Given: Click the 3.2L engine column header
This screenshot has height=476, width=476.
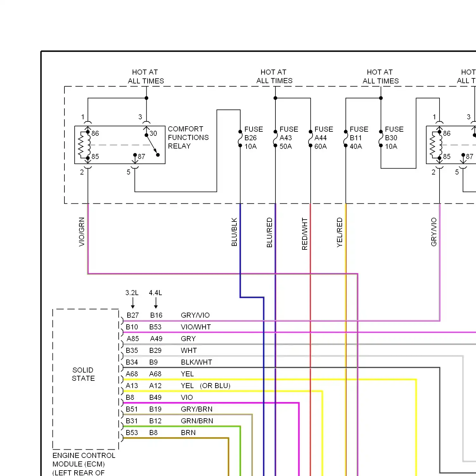Looking at the screenshot, I should click(x=132, y=293).
